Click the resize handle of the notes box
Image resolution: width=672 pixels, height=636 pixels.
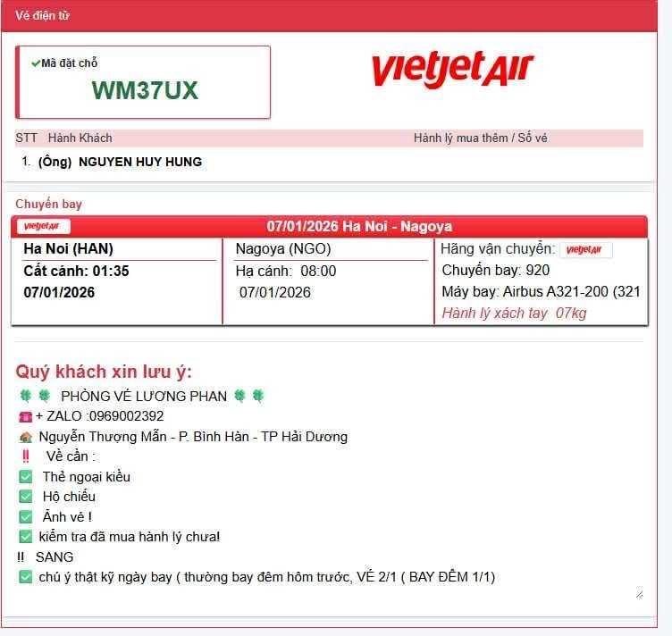tap(639, 594)
